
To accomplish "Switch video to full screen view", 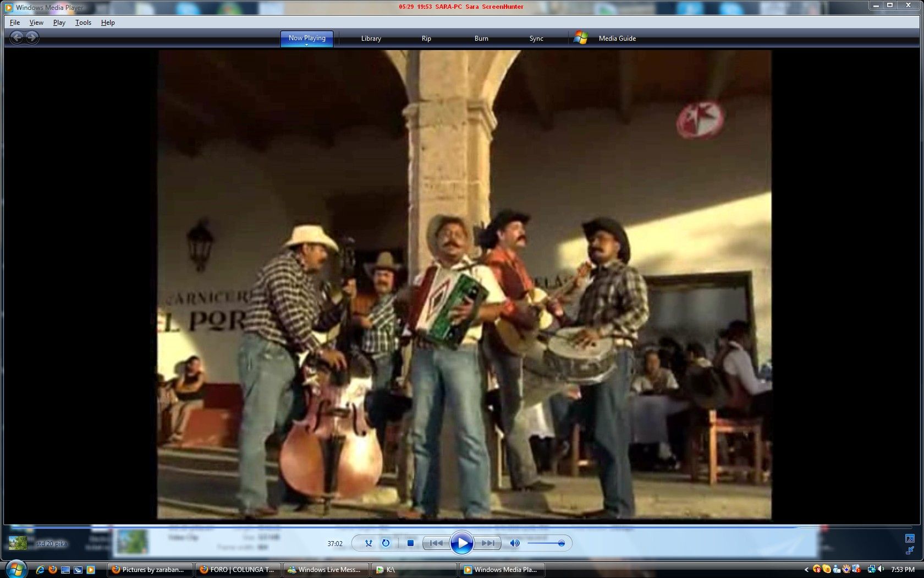I will (x=910, y=538).
